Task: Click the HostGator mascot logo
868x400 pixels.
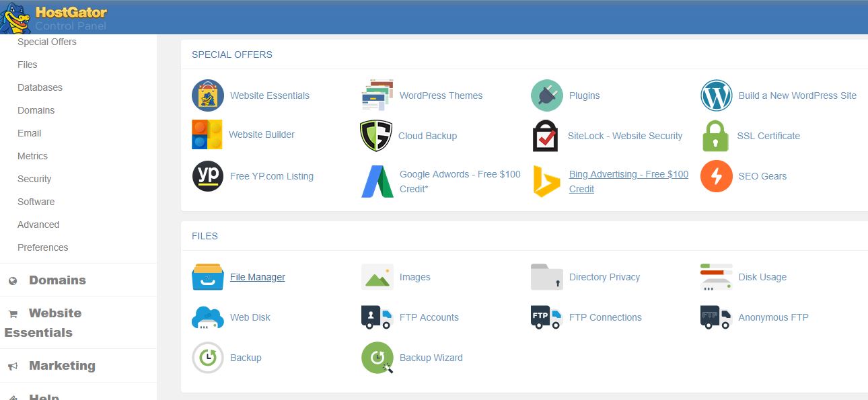Action: click(x=15, y=18)
